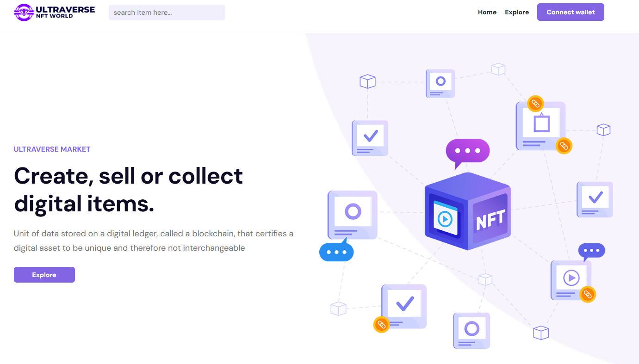This screenshot has width=639, height=364.
Task: Click the large circle card beside the blue bubble
Action: pyautogui.click(x=353, y=215)
